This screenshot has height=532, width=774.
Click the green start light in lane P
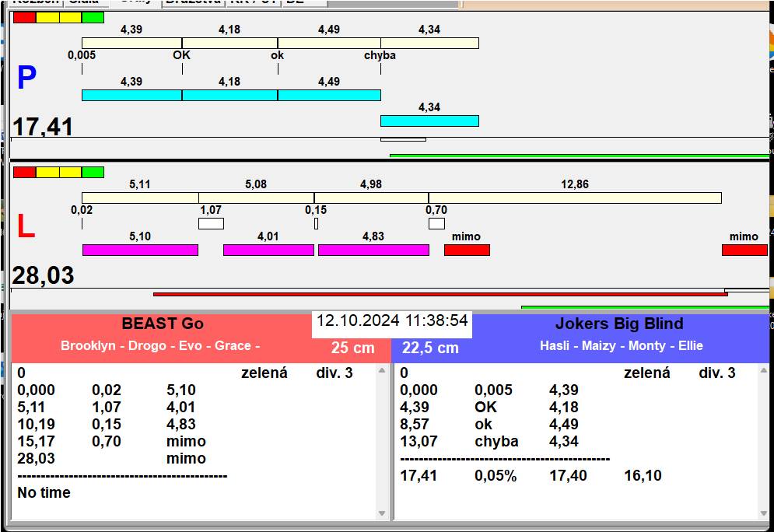click(x=93, y=17)
